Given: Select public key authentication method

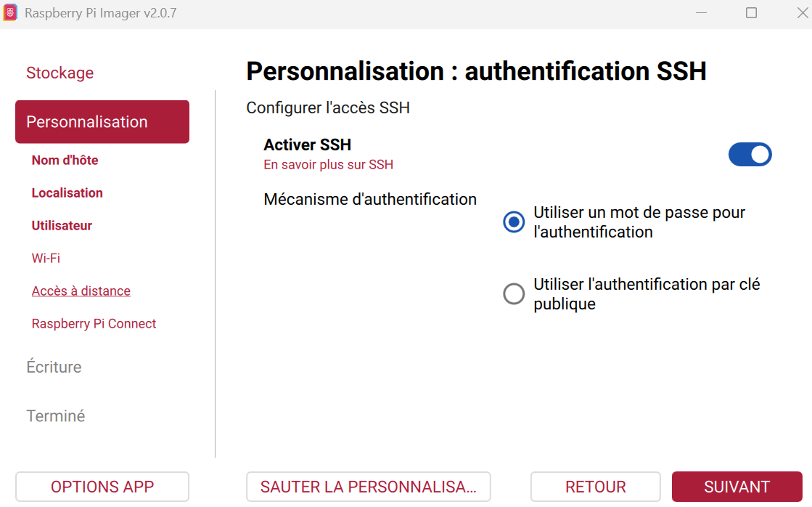Looking at the screenshot, I should (514, 293).
